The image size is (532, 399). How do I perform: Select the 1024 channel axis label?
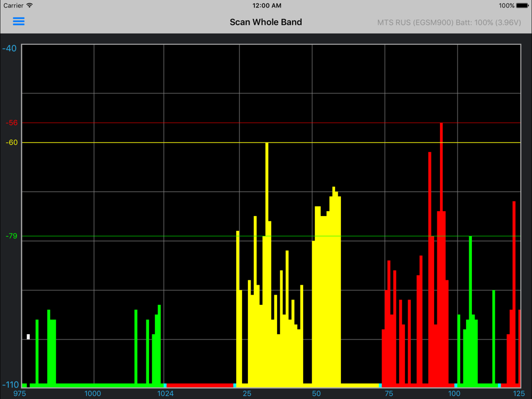(x=165, y=394)
